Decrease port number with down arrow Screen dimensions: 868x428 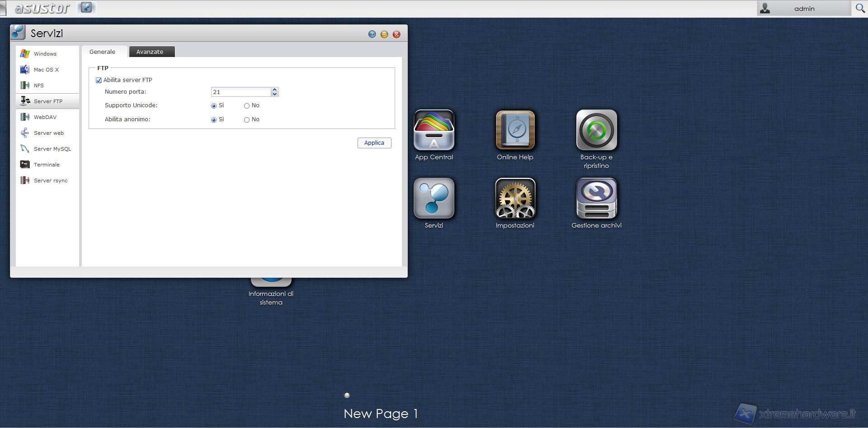click(x=274, y=94)
